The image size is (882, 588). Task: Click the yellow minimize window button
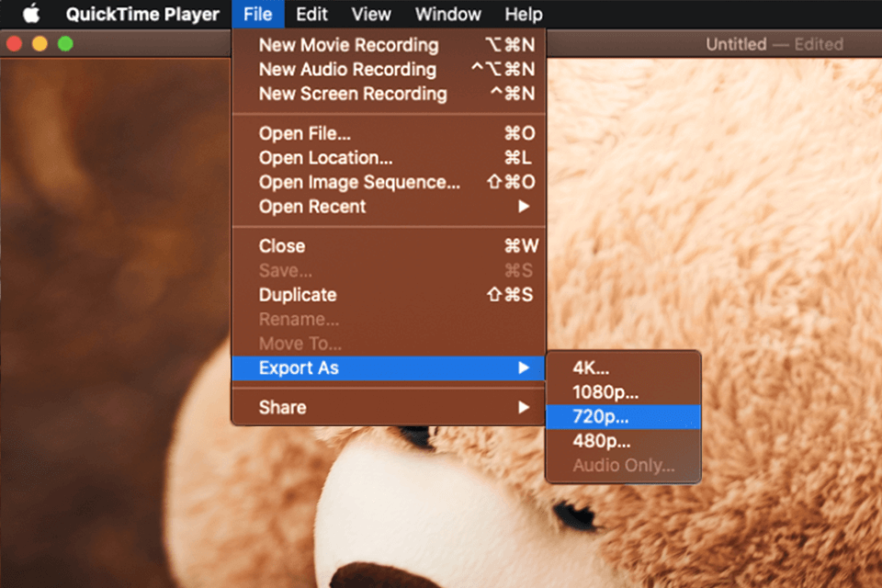[x=40, y=44]
